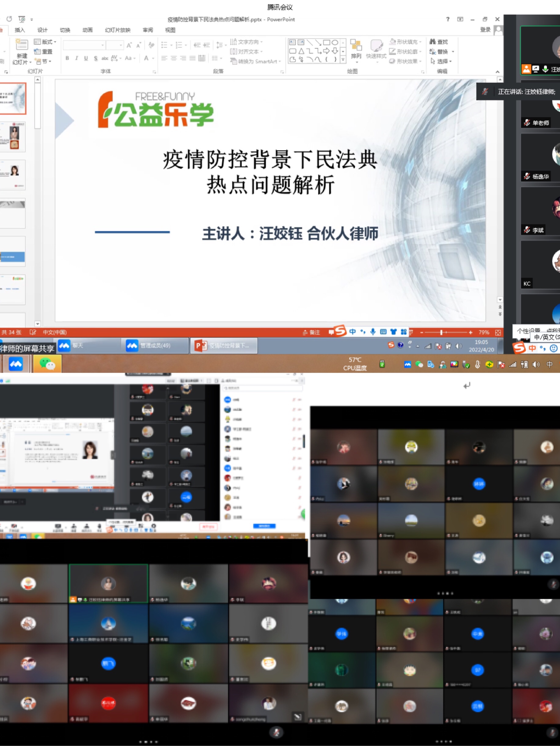The height and width of the screenshot is (746, 560).
Task: Click the Replace (替换) button
Action: click(x=442, y=52)
